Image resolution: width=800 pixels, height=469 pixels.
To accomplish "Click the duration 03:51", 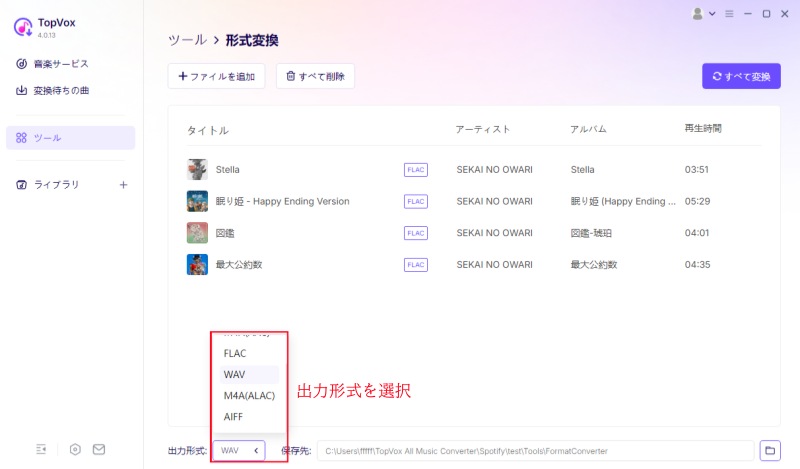I will click(696, 169).
